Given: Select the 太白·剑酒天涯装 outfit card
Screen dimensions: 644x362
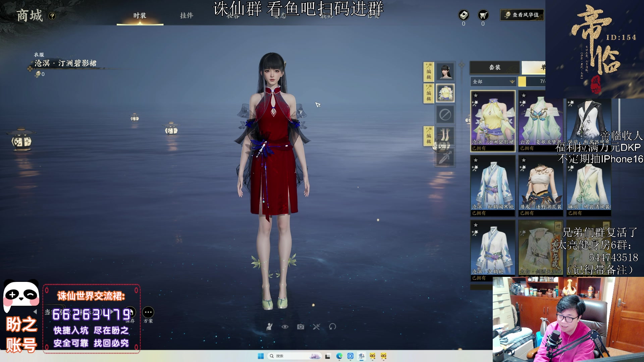Looking at the screenshot, I should pyautogui.click(x=540, y=248).
